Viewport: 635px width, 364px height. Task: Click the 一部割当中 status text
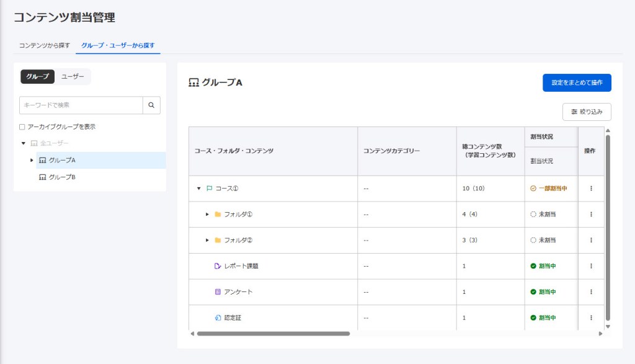pyautogui.click(x=553, y=189)
